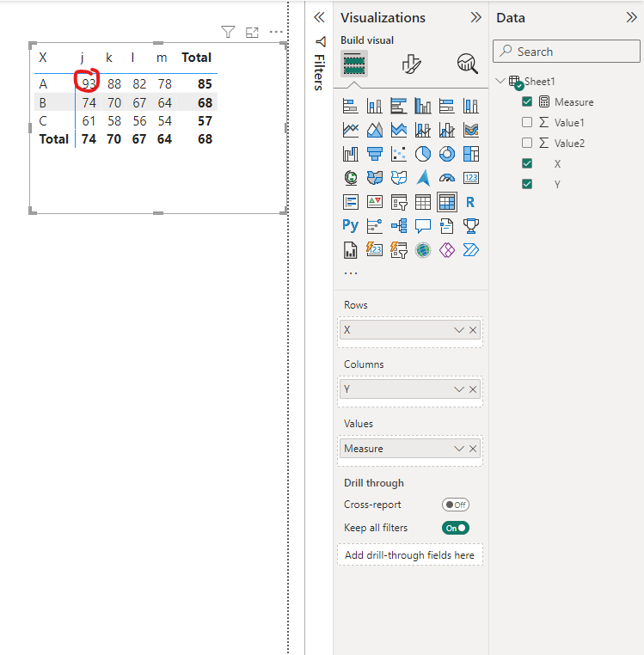Collapse the Data pane chevrons

(x=631, y=17)
